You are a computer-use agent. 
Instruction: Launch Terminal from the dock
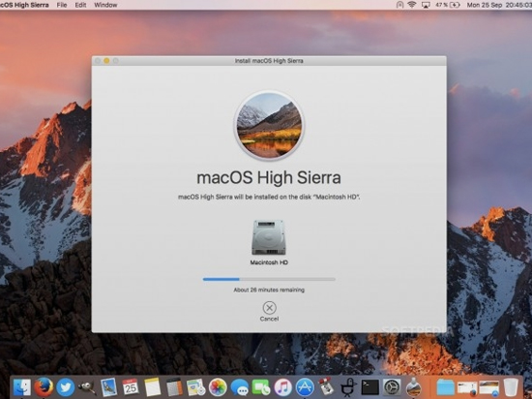[369, 387]
